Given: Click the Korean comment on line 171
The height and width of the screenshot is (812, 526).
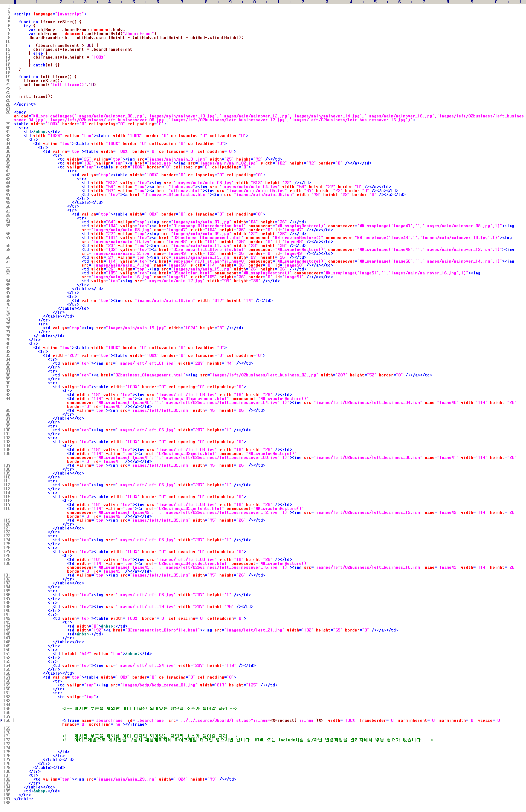Looking at the screenshot, I should pos(150,736).
